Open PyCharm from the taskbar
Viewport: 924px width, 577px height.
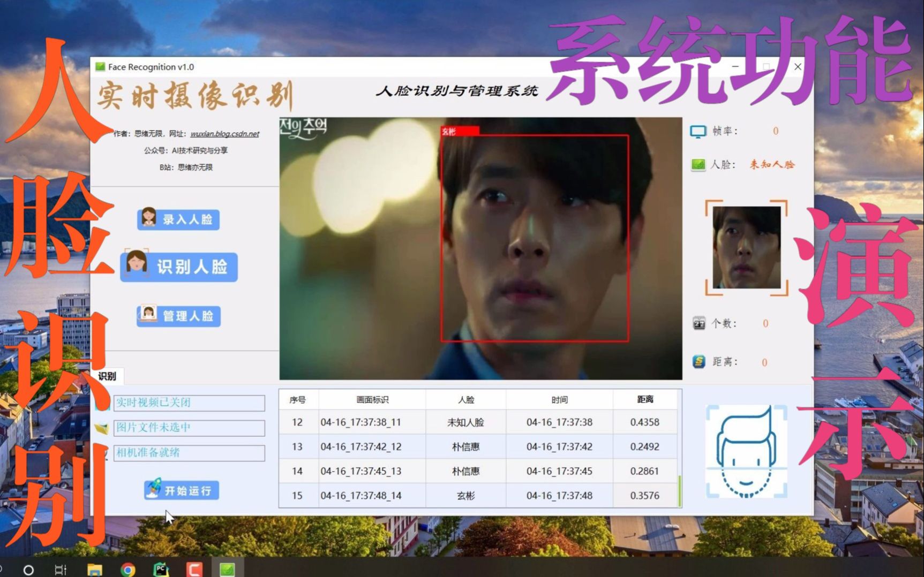(161, 570)
